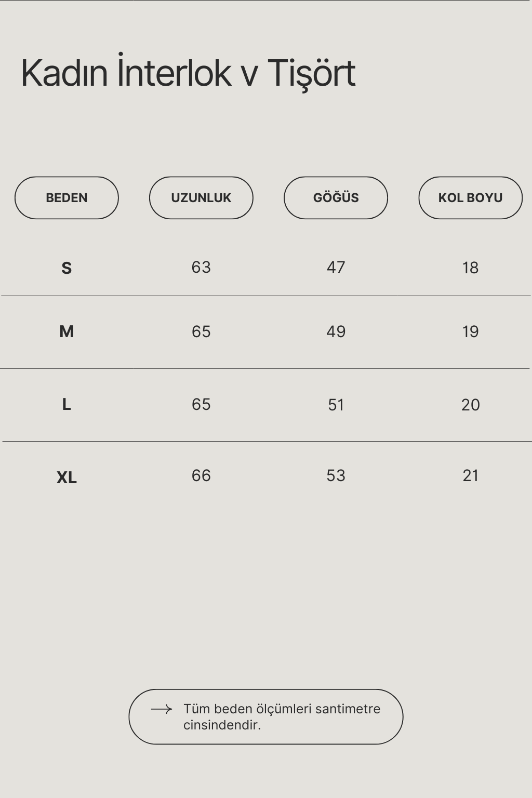Click the BEDEN header pill
The image size is (532, 798).
click(66, 198)
